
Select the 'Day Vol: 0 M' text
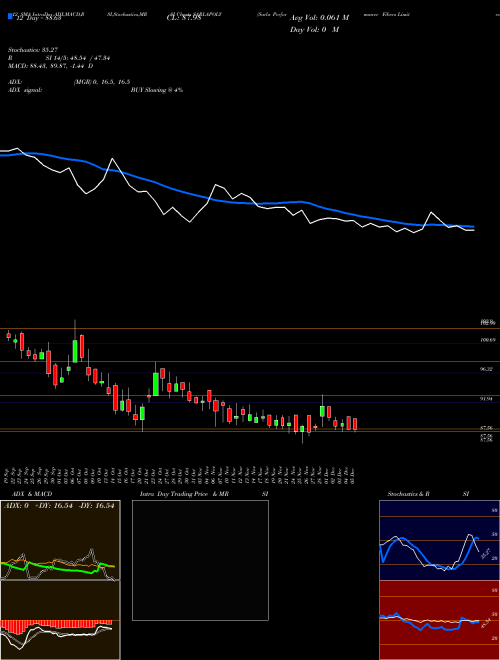(314, 29)
